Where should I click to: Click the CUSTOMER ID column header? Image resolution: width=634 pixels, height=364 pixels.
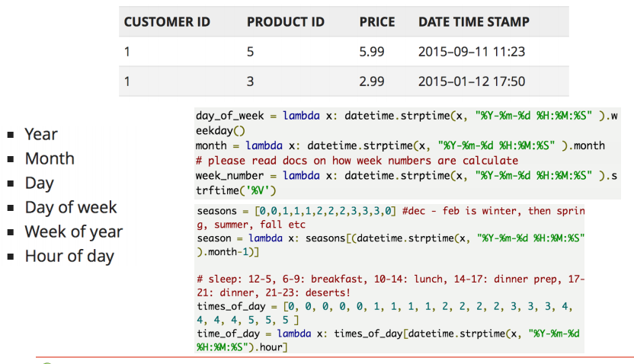pyautogui.click(x=167, y=22)
